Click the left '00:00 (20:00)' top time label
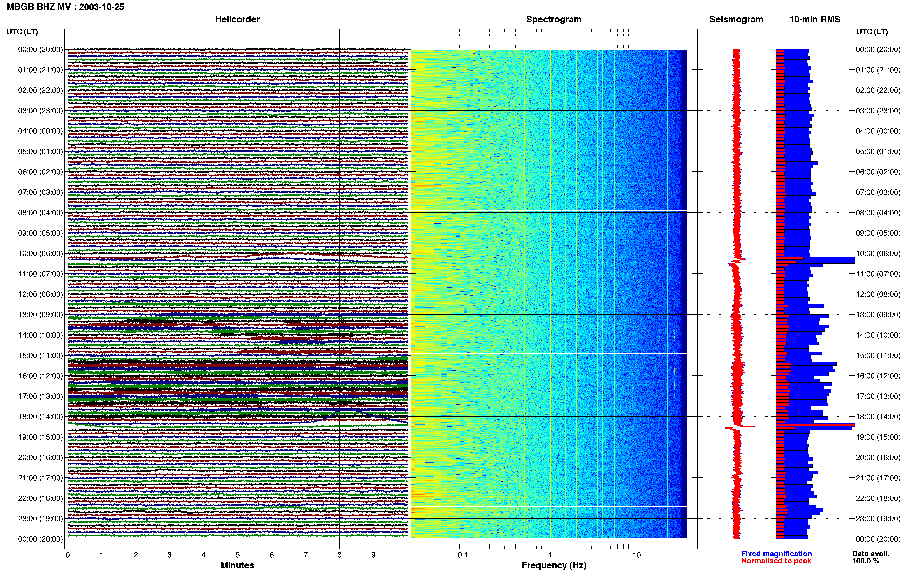This screenshot has width=924, height=578. click(x=41, y=49)
